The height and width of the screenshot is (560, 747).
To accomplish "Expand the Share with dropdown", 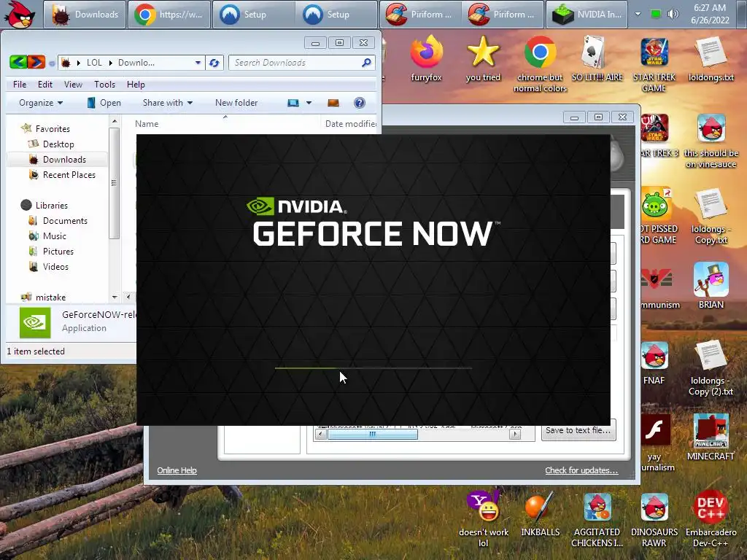I will 168,103.
